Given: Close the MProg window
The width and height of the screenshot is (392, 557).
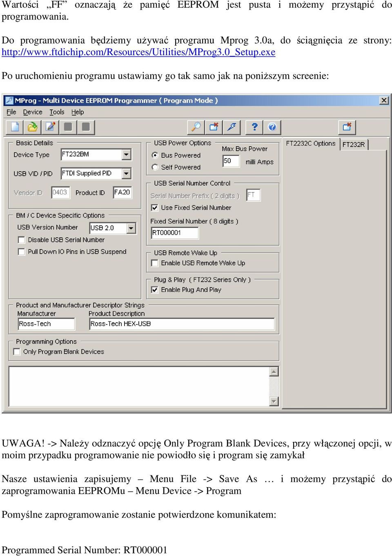Looking at the screenshot, I should point(384,100).
